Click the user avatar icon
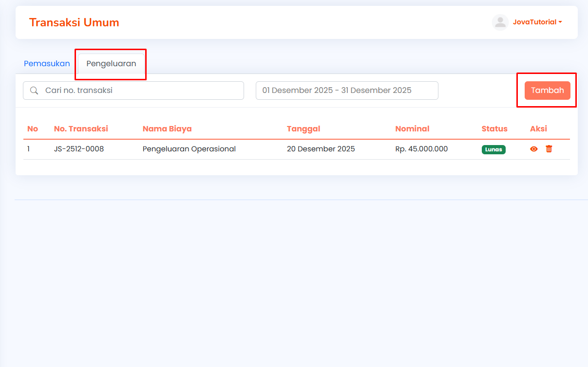 click(x=500, y=22)
